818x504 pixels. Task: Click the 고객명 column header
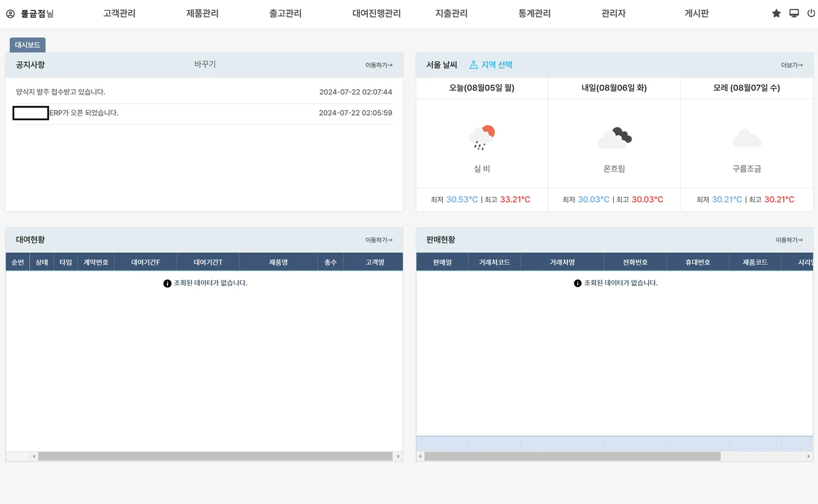[x=374, y=262]
